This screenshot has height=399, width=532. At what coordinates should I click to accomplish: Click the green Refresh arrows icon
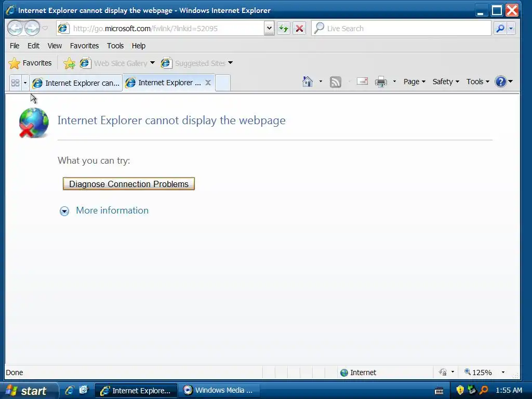pyautogui.click(x=284, y=29)
